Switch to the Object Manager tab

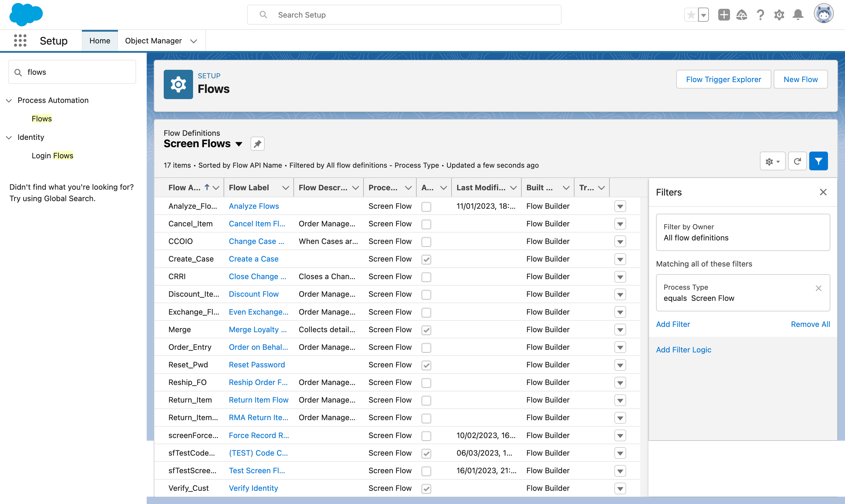pos(153,41)
